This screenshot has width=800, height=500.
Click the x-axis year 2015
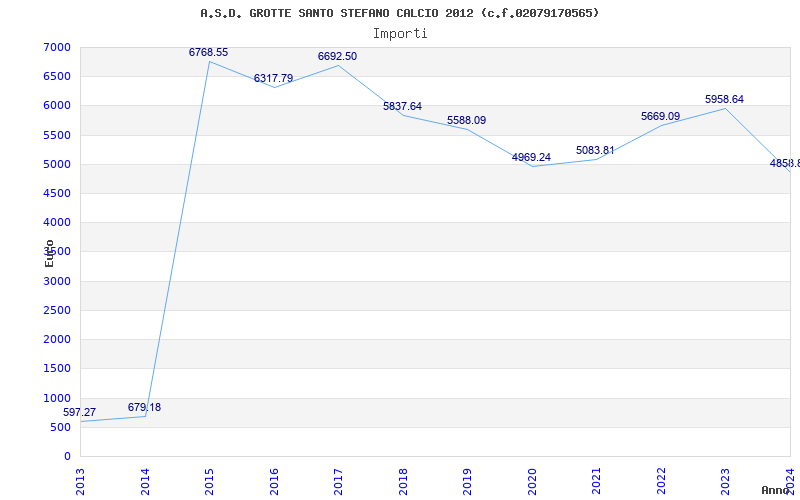209,482
